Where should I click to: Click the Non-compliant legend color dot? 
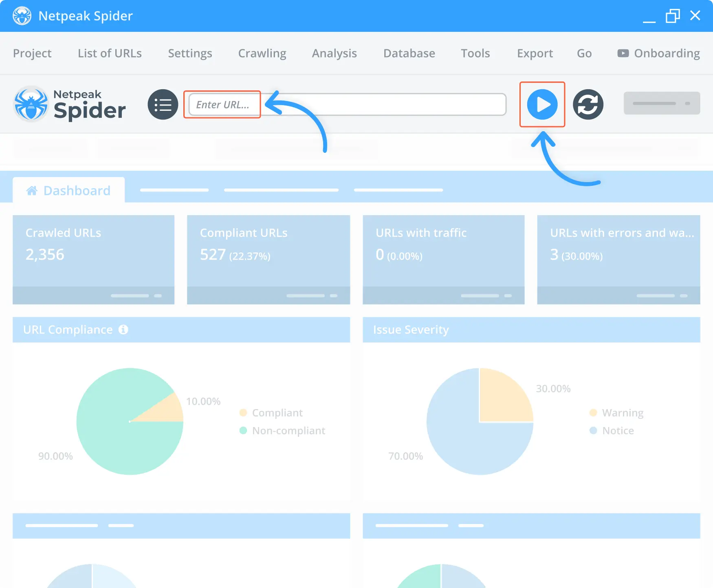[x=243, y=430]
